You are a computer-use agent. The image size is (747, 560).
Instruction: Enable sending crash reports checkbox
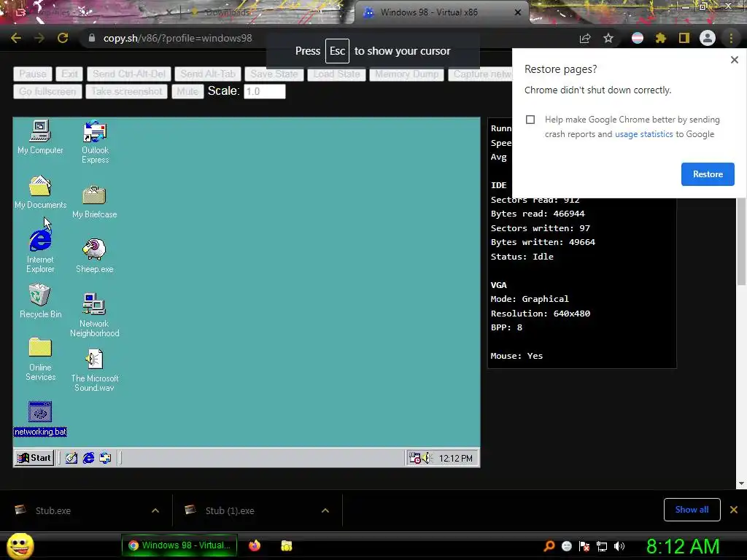coord(530,120)
